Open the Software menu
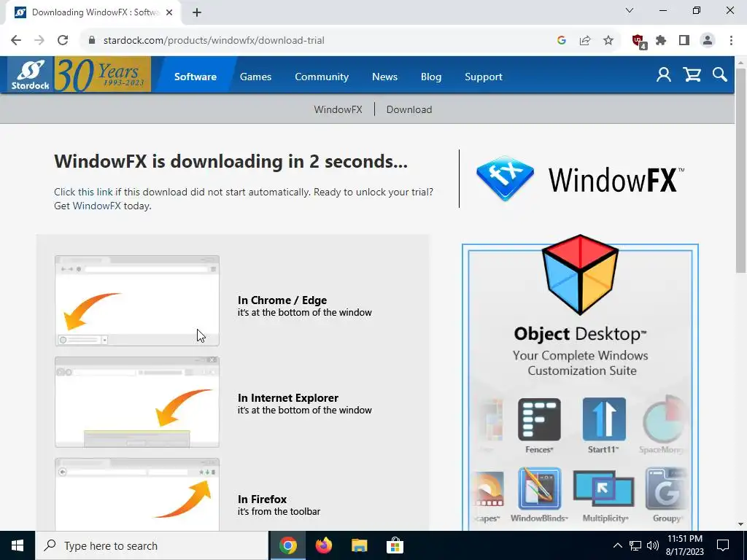The height and width of the screenshot is (560, 747). 196,77
